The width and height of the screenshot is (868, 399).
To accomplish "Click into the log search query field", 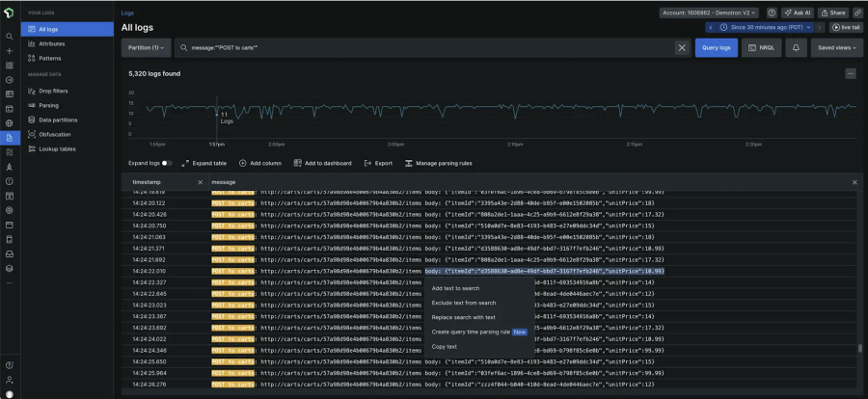I will tap(426, 48).
